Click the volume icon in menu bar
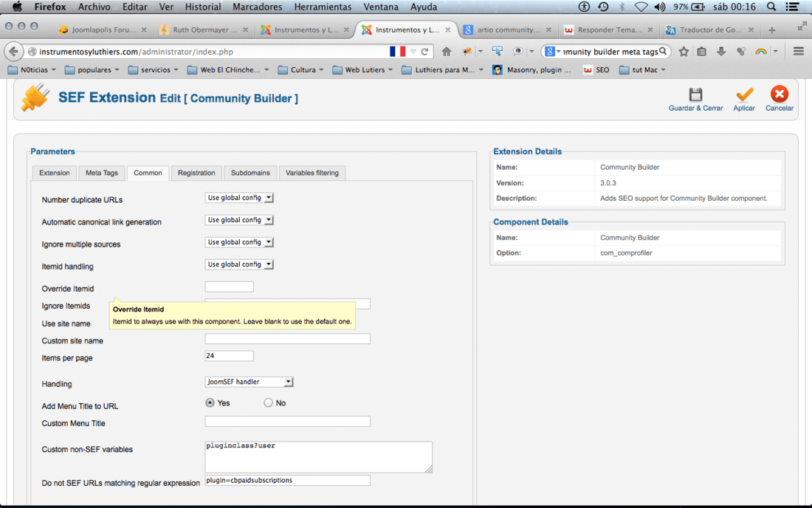Screen dimensions: 812x508 660,7
